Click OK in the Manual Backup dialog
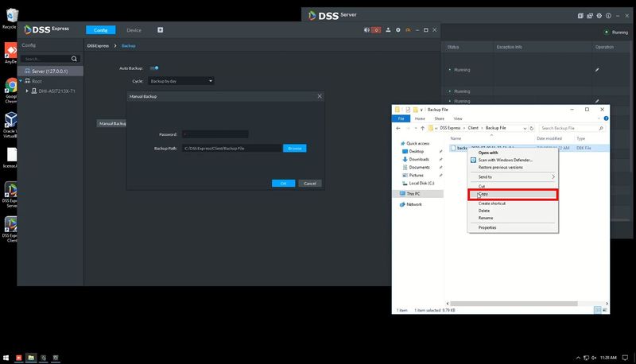 (283, 184)
